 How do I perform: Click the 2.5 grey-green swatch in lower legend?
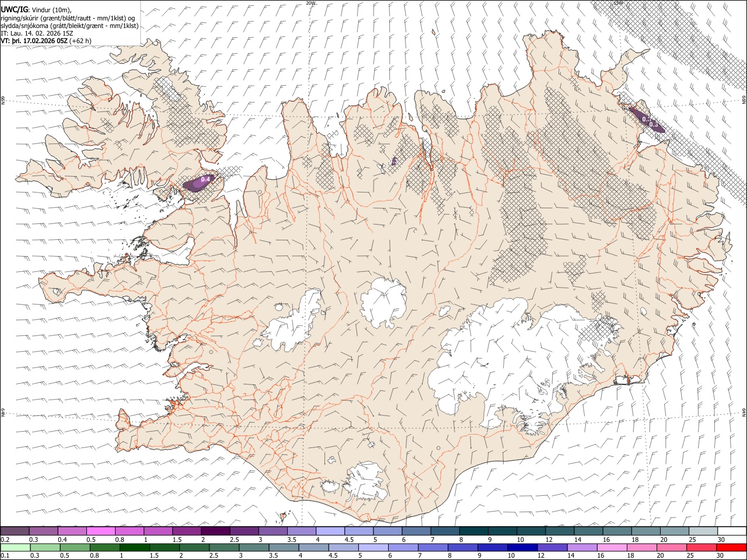(x=224, y=548)
